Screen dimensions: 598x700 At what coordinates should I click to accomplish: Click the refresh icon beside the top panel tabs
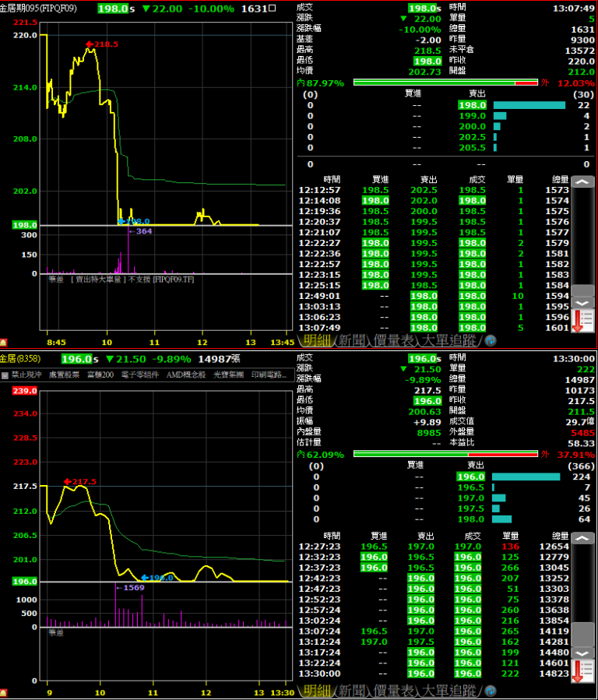click(x=491, y=341)
